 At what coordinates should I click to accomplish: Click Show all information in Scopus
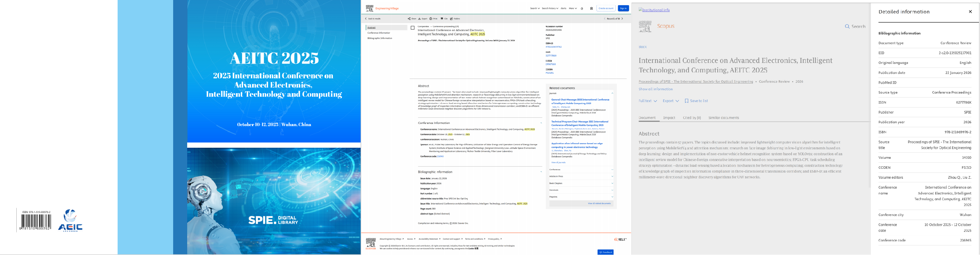[656, 89]
